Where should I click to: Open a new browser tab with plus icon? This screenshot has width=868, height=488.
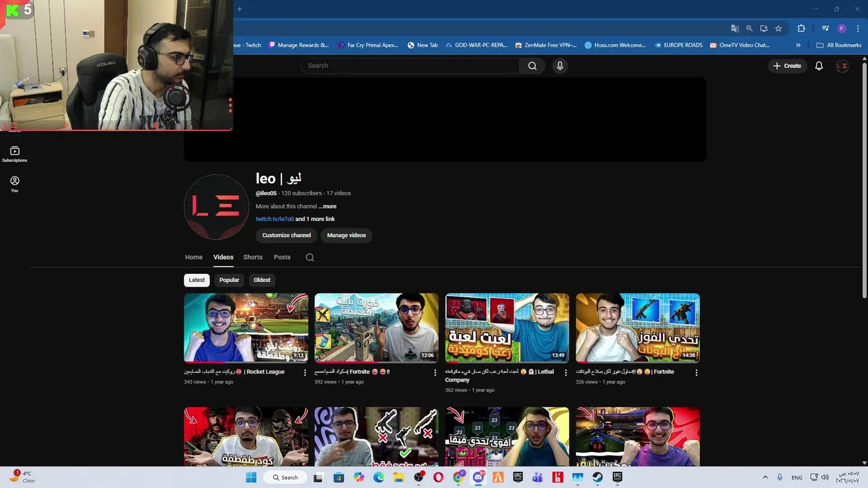point(239,9)
